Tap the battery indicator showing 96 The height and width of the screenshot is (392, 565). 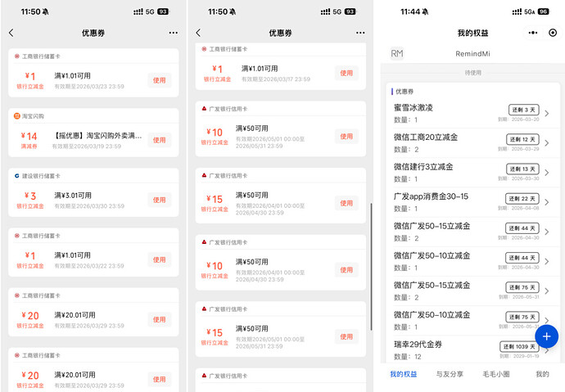click(552, 12)
